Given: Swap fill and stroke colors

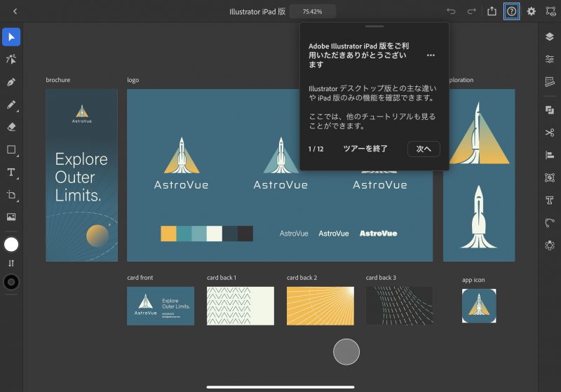Looking at the screenshot, I should point(11,263).
